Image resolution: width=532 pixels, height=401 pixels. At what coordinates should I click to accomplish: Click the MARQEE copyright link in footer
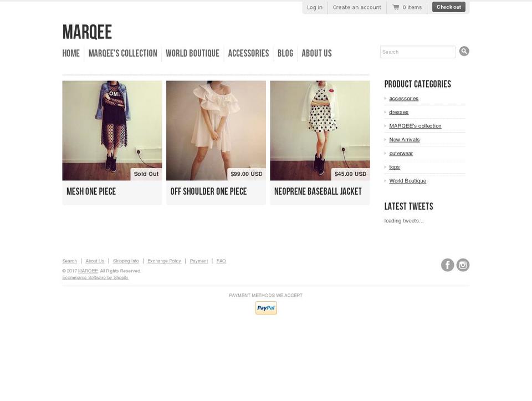(x=88, y=271)
